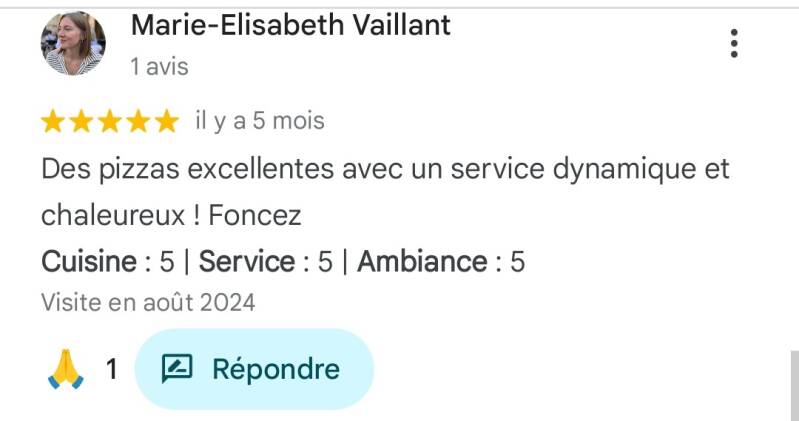The width and height of the screenshot is (799, 421).
Task: Click the "il y a 5 mois" timestamp
Action: coord(260,121)
